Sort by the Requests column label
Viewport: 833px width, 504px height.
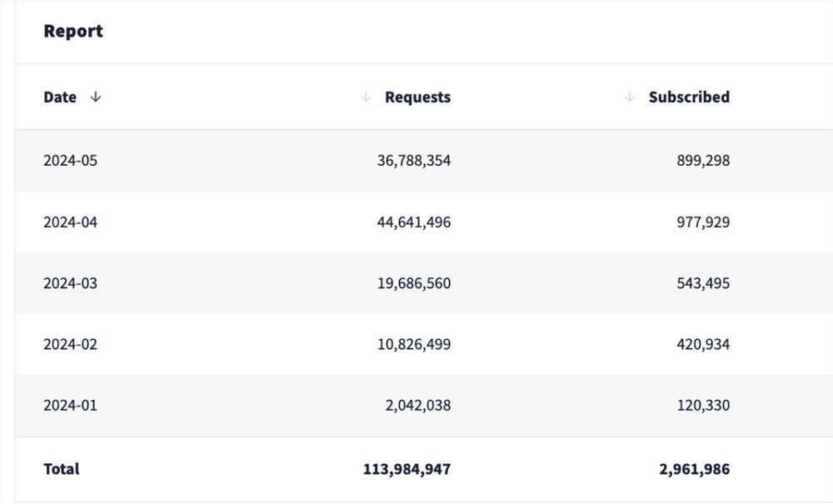pyautogui.click(x=417, y=97)
